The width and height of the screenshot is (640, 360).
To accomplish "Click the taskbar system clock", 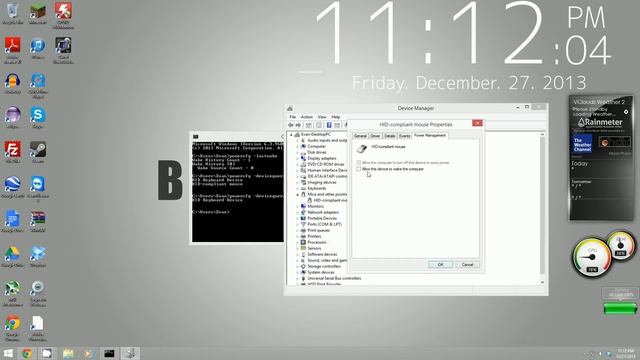I will 625,353.
